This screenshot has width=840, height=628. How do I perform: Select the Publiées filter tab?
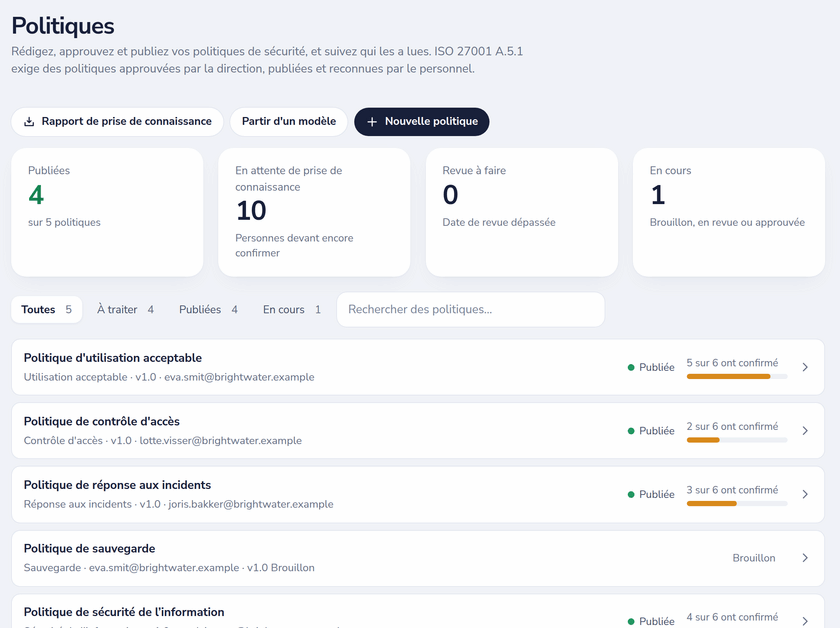(208, 310)
